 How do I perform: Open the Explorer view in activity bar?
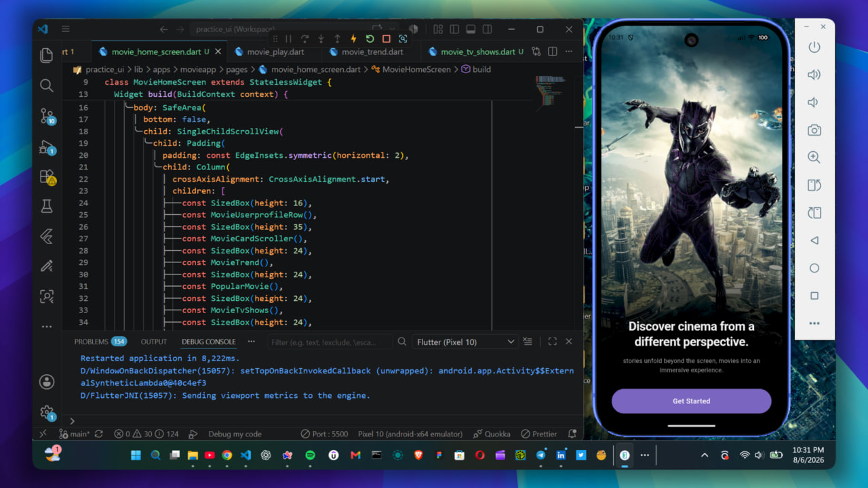(47, 55)
